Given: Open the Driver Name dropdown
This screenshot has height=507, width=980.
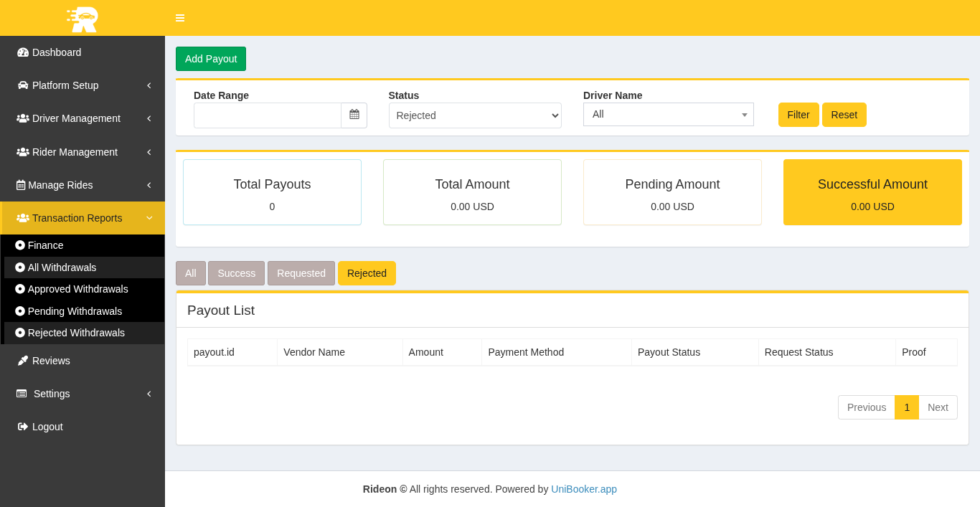Looking at the screenshot, I should [x=668, y=115].
